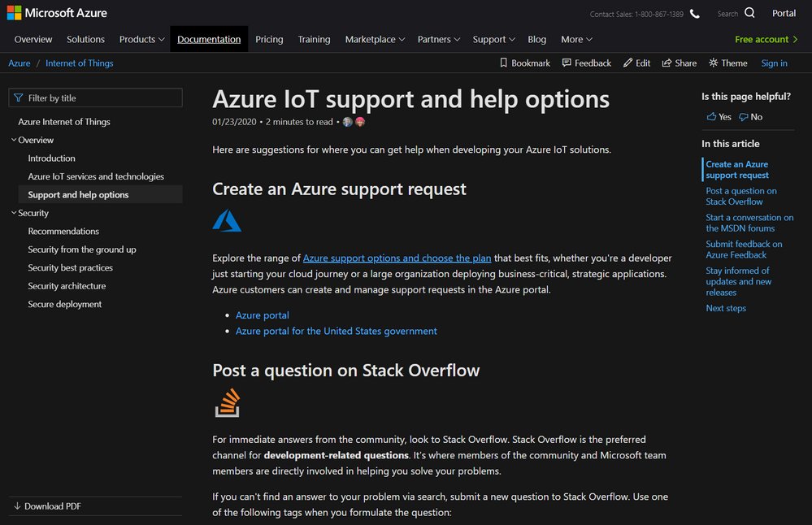Select Azure Internet of Things tree item

click(x=64, y=122)
